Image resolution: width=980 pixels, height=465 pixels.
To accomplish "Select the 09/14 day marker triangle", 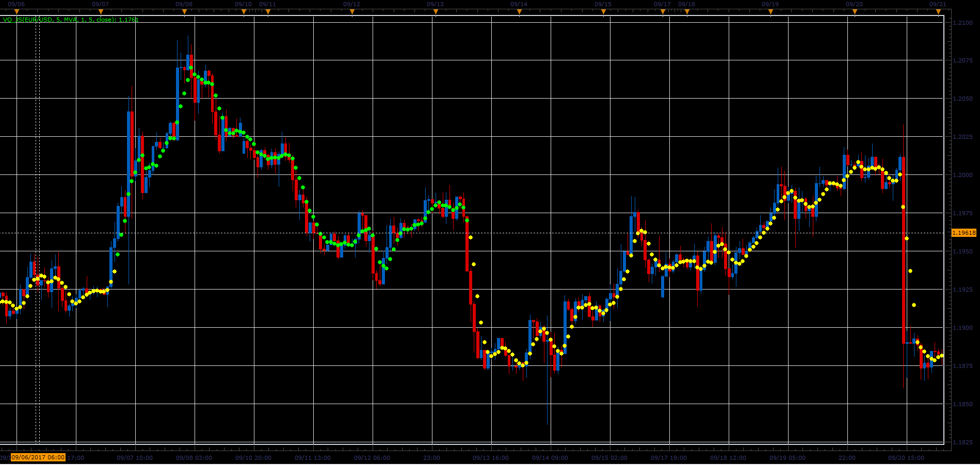I will [x=519, y=12].
